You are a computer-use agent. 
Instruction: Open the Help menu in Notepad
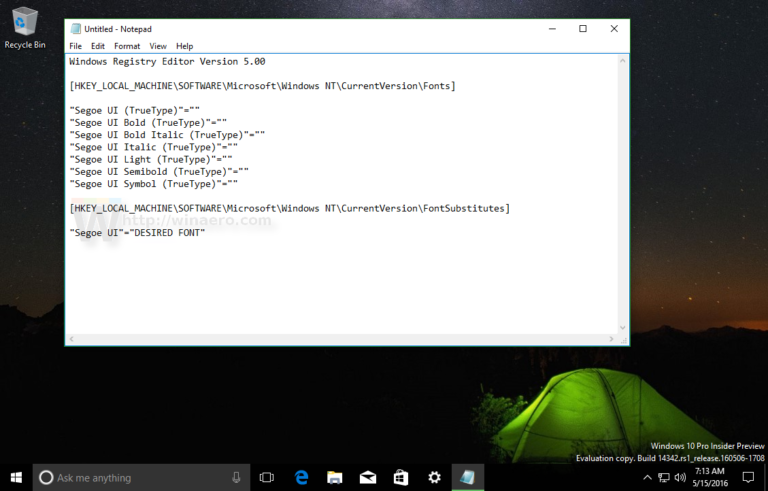pyautogui.click(x=185, y=46)
